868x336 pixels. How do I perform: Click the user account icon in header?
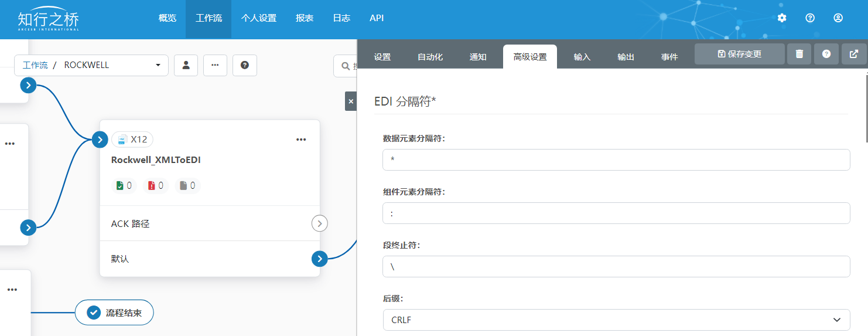point(838,18)
